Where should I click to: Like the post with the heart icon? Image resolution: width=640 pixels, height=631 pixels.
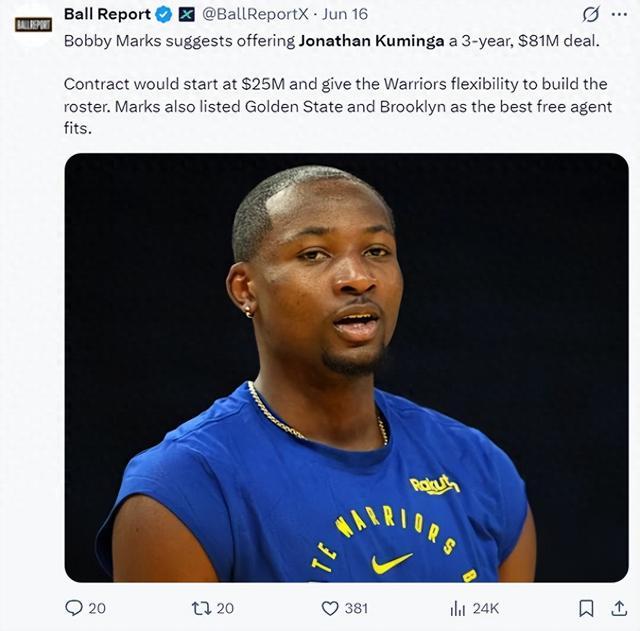[330, 607]
